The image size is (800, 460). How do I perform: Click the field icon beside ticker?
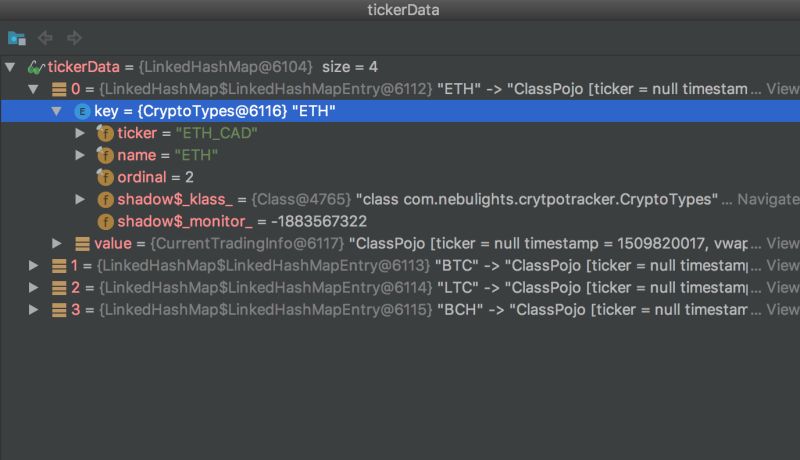click(x=105, y=133)
